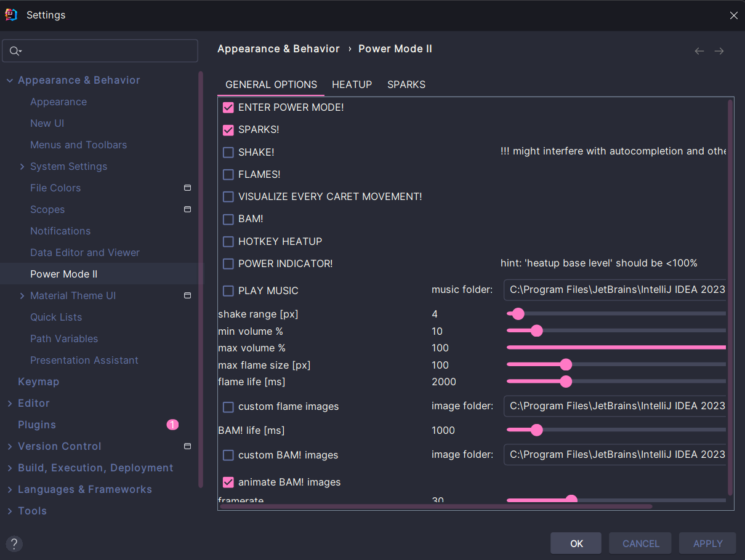
Task: Uncheck animate BAM! images
Action: (x=228, y=482)
